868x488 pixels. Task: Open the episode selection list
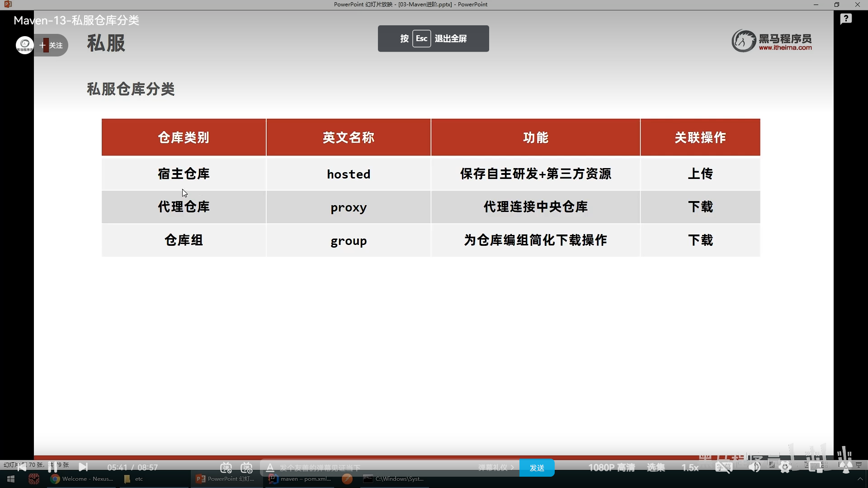pyautogui.click(x=656, y=468)
